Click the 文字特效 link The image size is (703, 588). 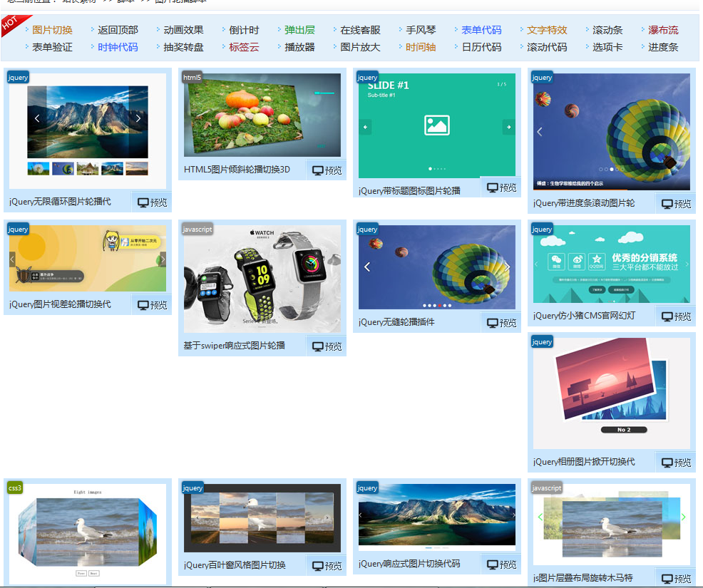coord(547,30)
